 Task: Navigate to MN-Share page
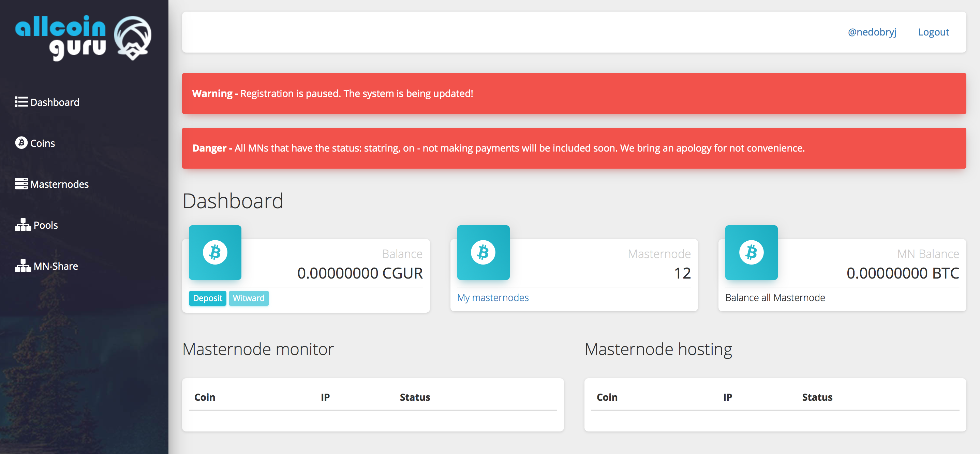[46, 266]
